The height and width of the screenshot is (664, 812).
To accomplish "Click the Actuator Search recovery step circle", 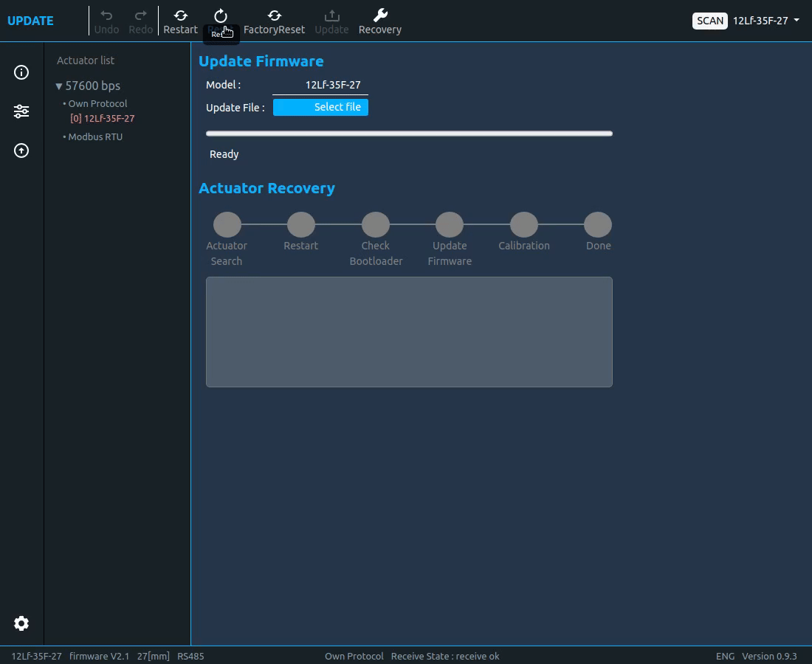I will (x=227, y=225).
